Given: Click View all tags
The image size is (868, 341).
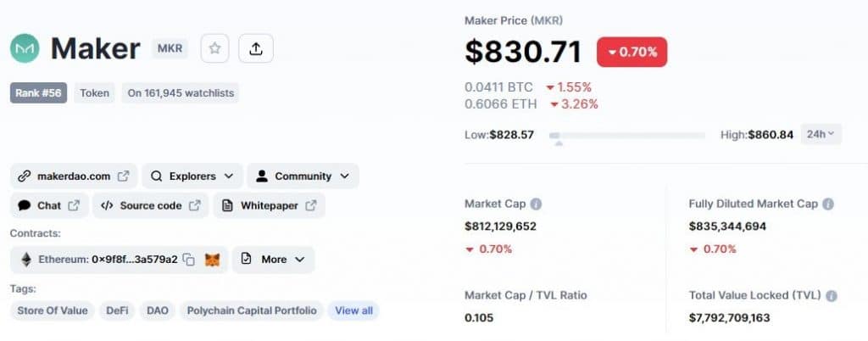Looking at the screenshot, I should click(353, 310).
